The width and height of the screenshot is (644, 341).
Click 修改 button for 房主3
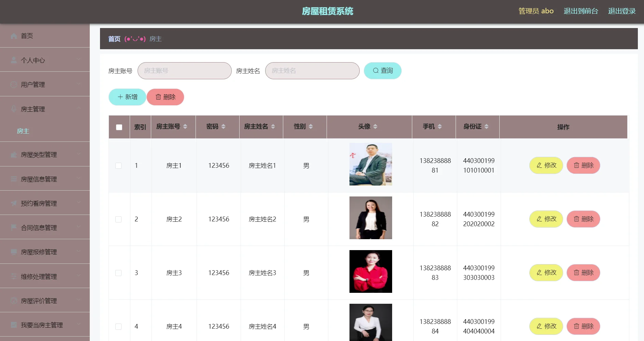(546, 273)
